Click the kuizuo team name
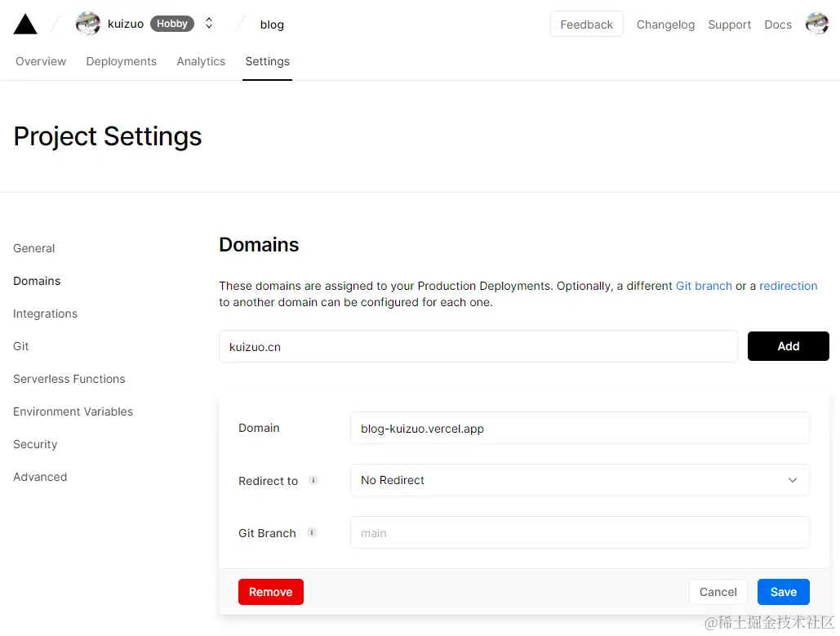840x636 pixels. (x=126, y=24)
